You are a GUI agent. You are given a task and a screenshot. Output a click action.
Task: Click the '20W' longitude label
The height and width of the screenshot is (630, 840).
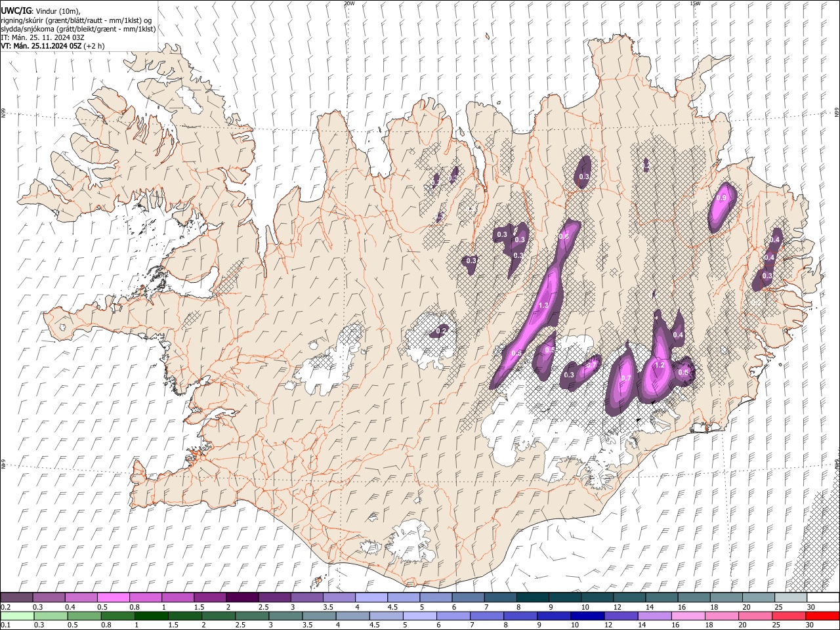click(x=349, y=3)
